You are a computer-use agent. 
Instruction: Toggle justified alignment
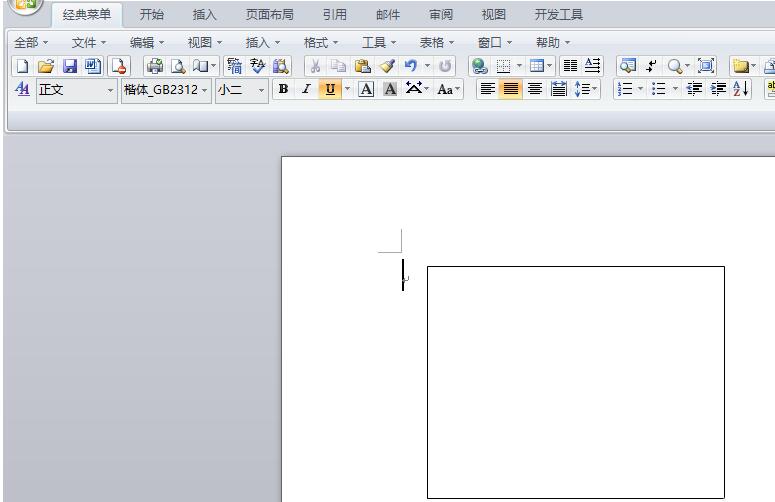(x=511, y=89)
